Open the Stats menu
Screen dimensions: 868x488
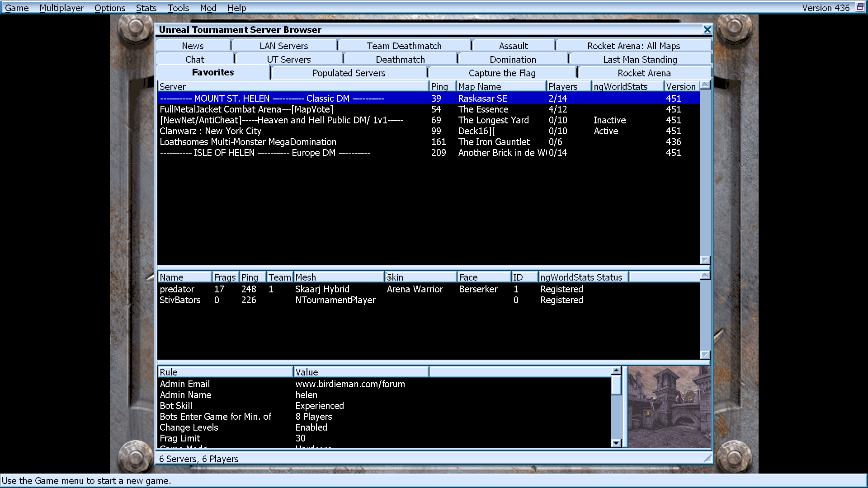(x=146, y=8)
